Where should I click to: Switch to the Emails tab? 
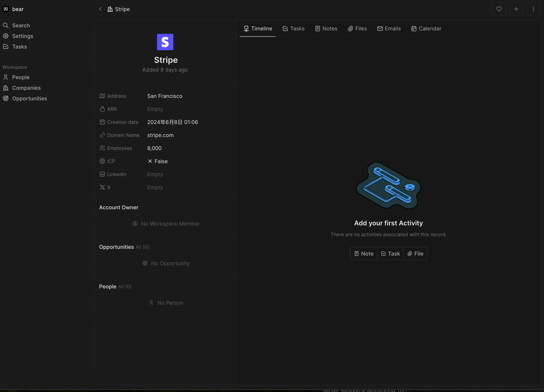coord(389,29)
